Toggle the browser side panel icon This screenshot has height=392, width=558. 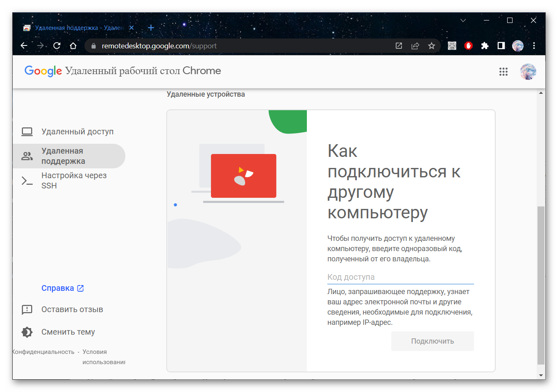(501, 46)
